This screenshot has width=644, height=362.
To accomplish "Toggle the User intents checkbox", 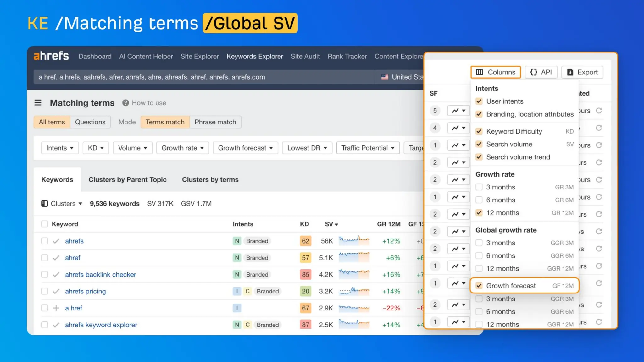I will pyautogui.click(x=479, y=101).
